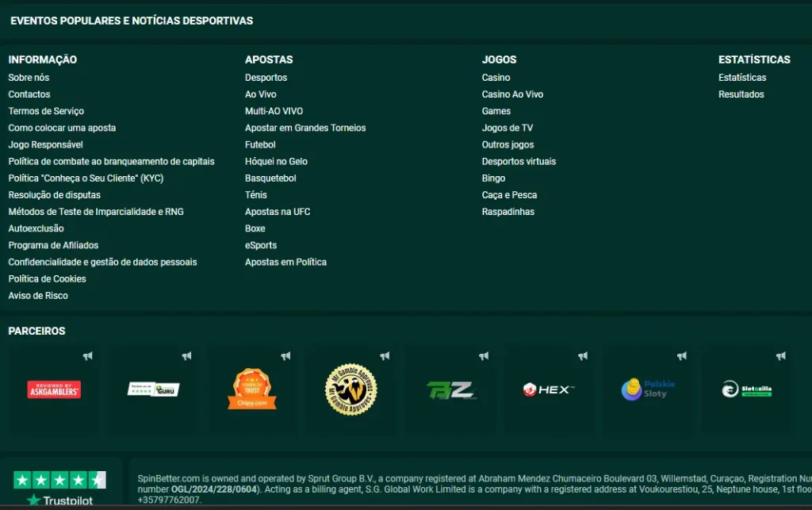
Task: Click the +35797762007 phone number
Action: 169,500
